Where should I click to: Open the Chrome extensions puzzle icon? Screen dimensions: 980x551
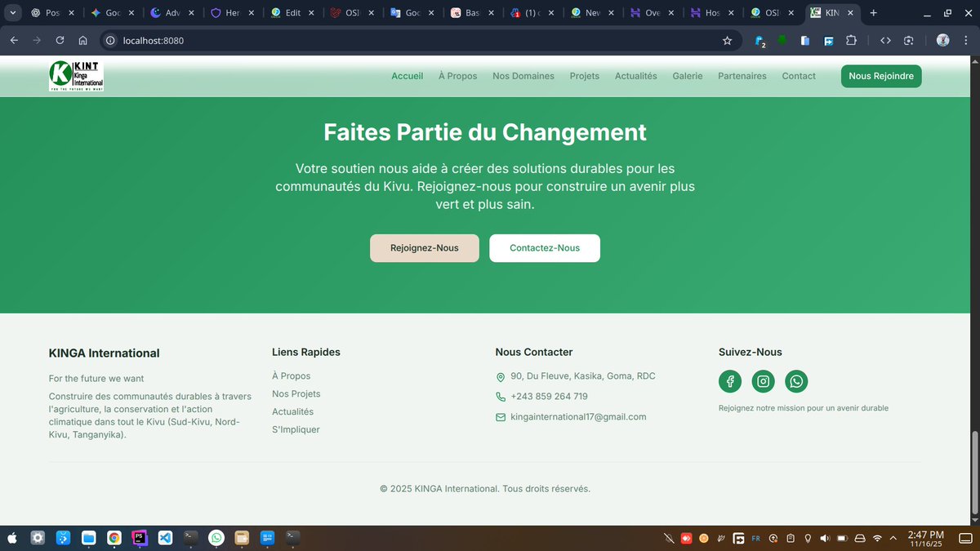click(x=851, y=40)
